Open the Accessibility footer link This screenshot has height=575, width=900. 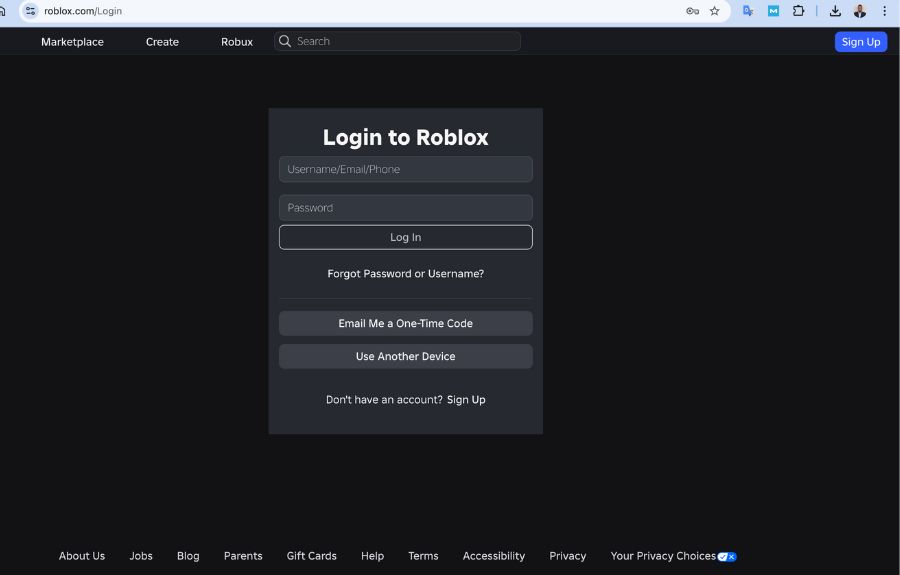494,556
